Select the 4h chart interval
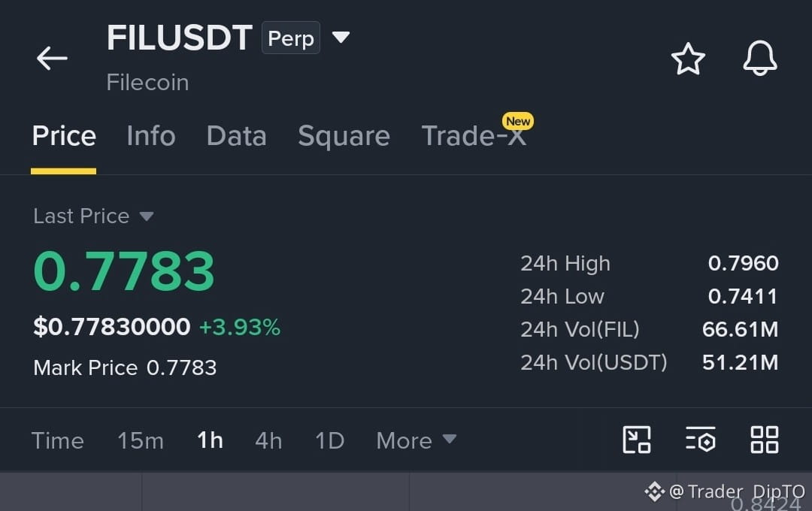The image size is (812, 511). pyautogui.click(x=268, y=440)
